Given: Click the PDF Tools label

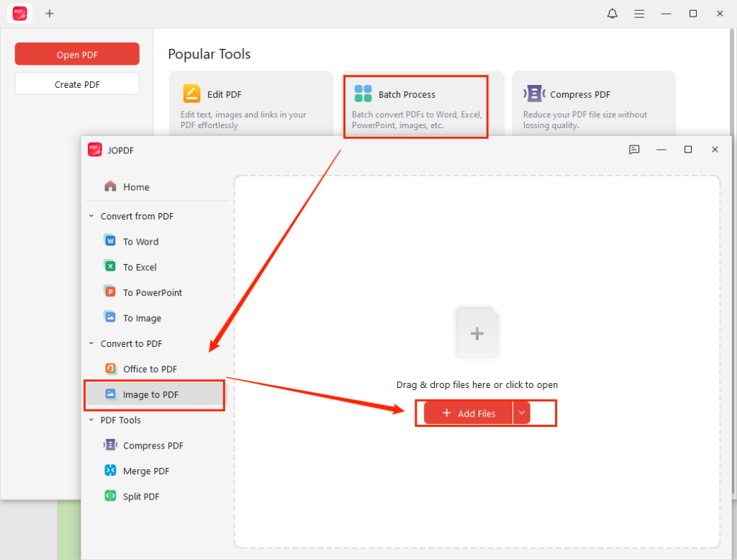Looking at the screenshot, I should click(120, 420).
